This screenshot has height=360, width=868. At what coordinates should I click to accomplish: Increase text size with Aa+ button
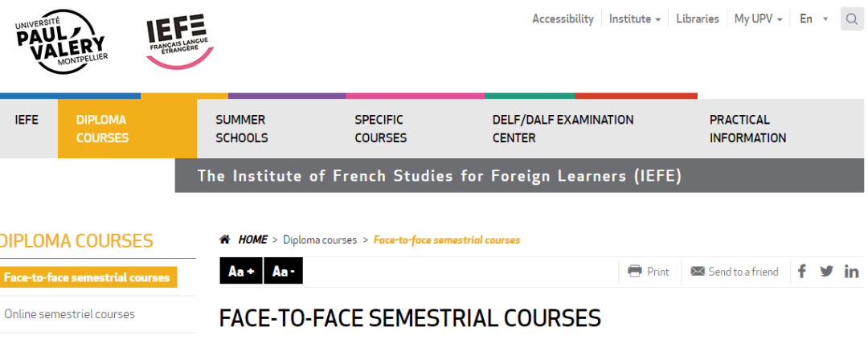241,272
